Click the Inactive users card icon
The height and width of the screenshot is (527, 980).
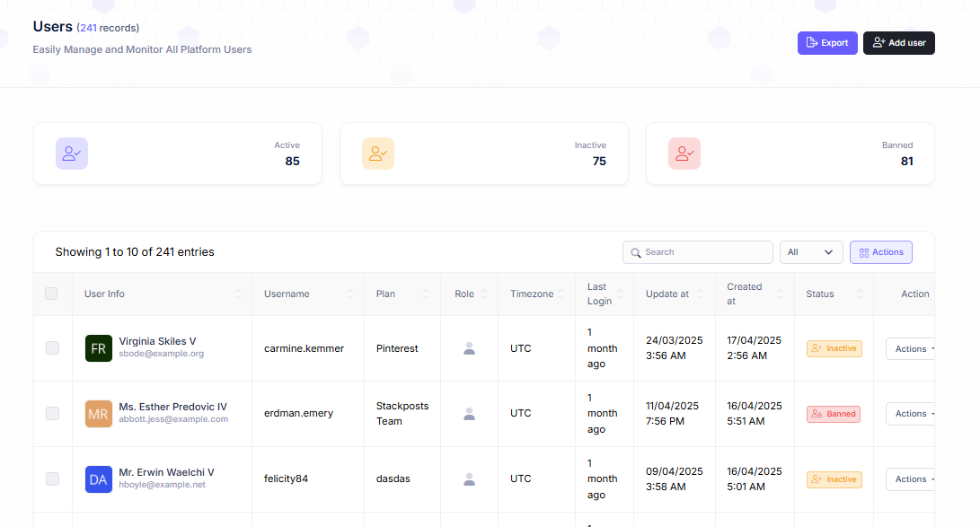click(378, 154)
